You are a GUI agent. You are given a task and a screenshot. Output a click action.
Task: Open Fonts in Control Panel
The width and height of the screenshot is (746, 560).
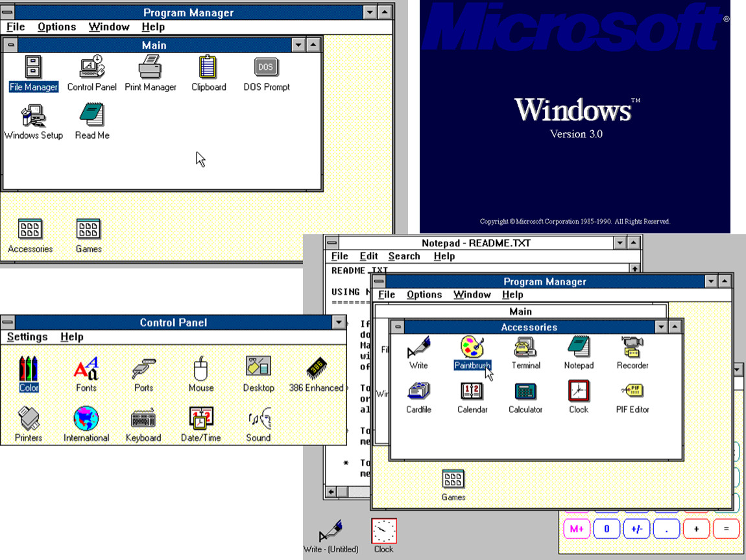[x=86, y=374]
